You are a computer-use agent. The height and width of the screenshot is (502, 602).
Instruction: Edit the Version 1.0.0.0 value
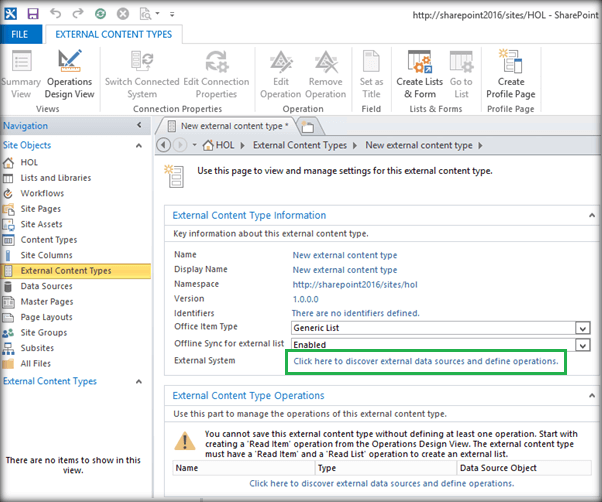[306, 299]
